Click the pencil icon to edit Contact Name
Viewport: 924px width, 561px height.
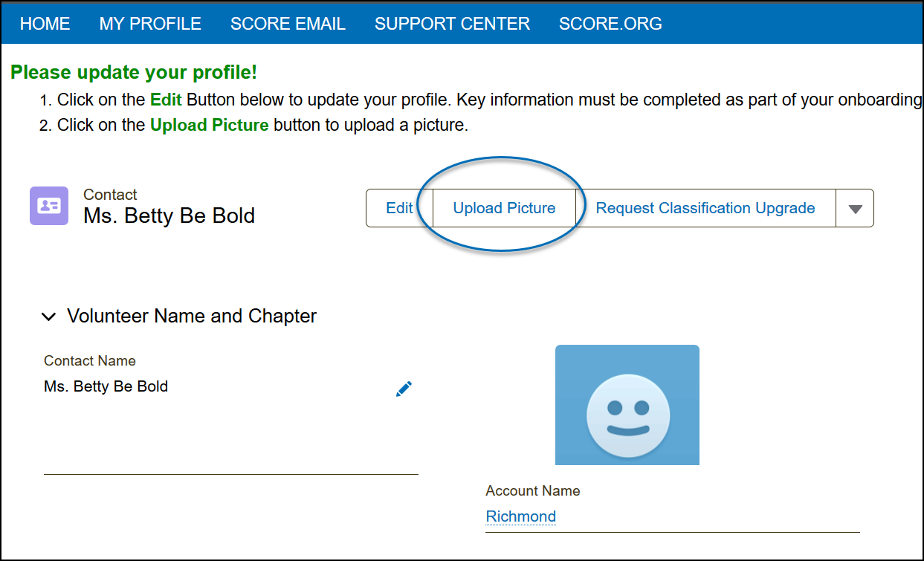[404, 389]
